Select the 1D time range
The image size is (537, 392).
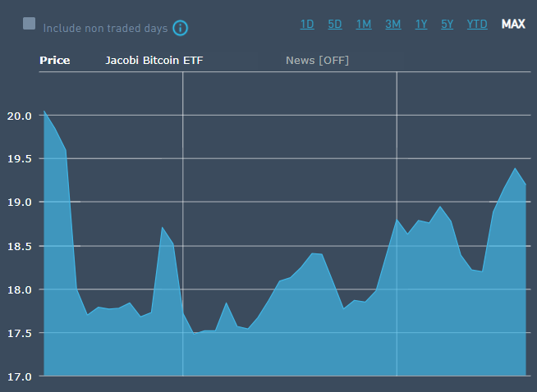click(307, 24)
